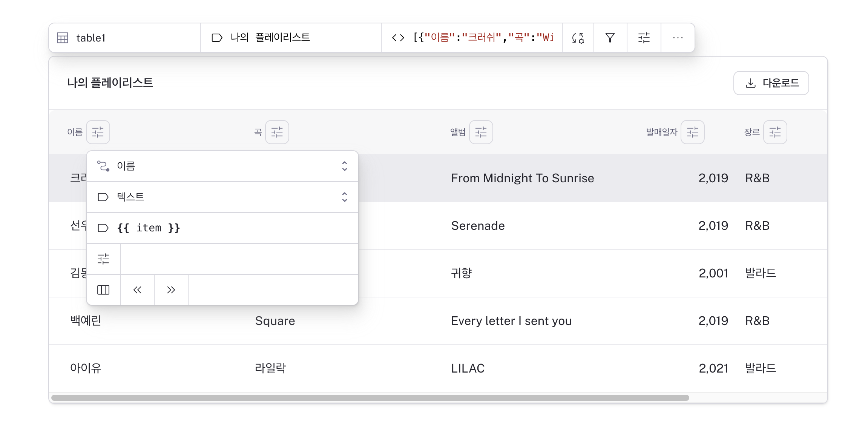868x422 pixels.
Task: Open settings for the 발매일자 column
Action: 693,132
